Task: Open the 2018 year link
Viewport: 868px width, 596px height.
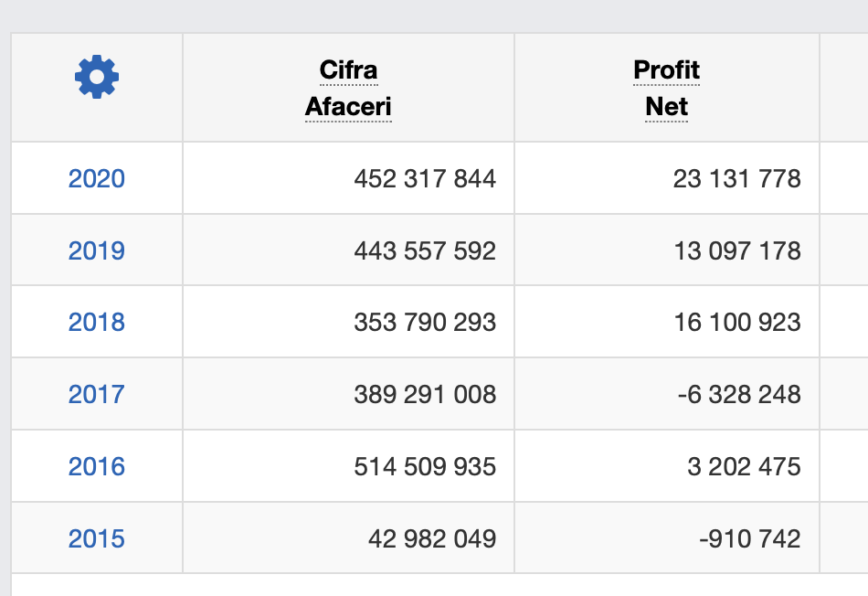Action: pyautogui.click(x=97, y=322)
